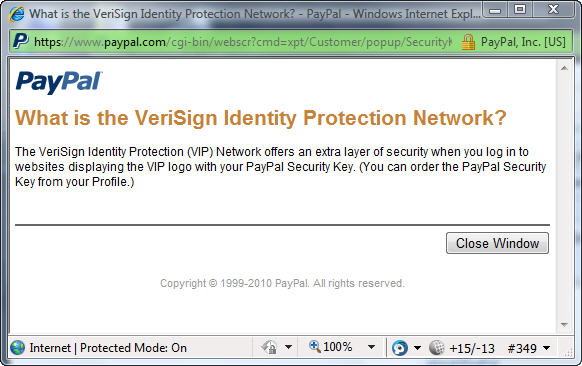Click the address bar URL field
Viewport: 582px width, 366px height.
(243, 42)
